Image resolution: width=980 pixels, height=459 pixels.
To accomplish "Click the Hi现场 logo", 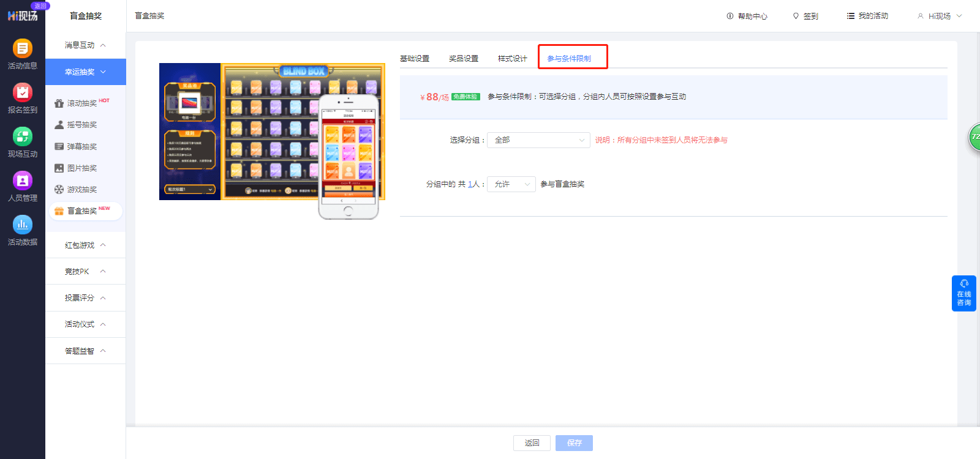I will click(22, 16).
